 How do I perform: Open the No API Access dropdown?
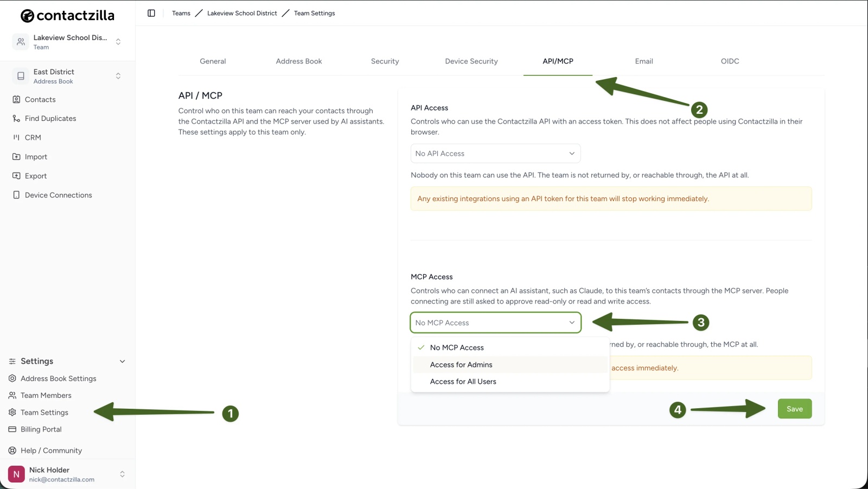[x=495, y=153]
